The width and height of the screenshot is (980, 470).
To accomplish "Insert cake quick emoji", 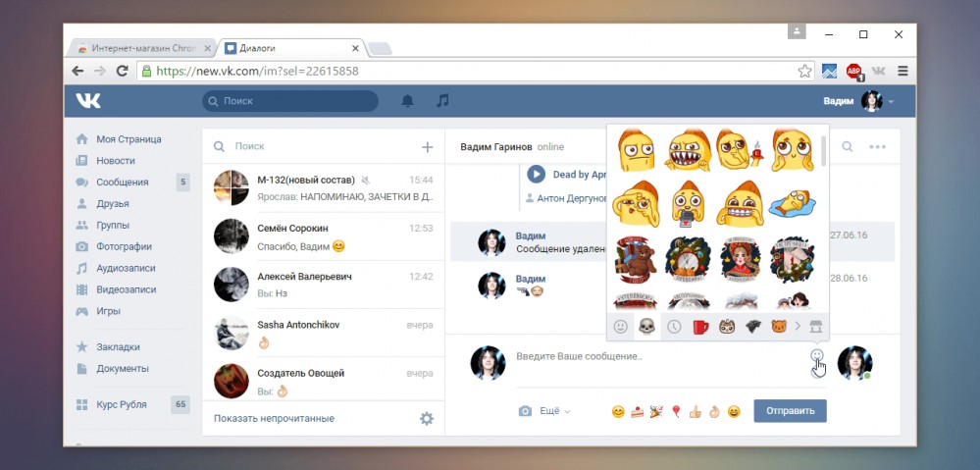I will [x=637, y=411].
